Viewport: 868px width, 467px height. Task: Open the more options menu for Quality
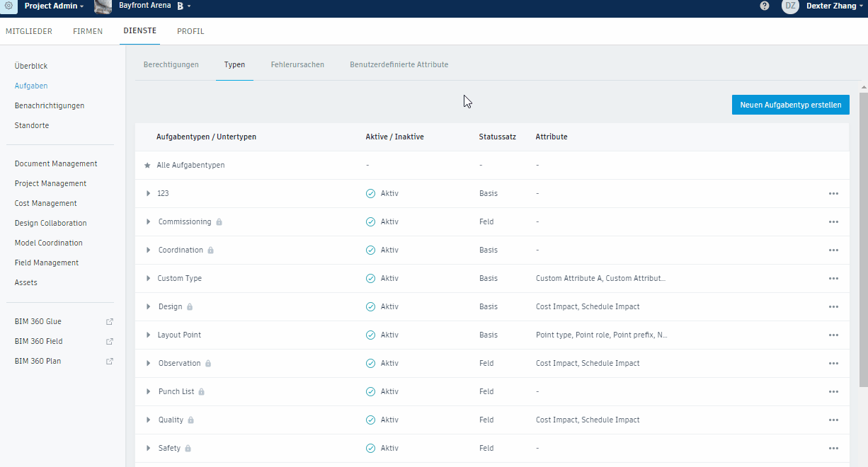coord(833,420)
